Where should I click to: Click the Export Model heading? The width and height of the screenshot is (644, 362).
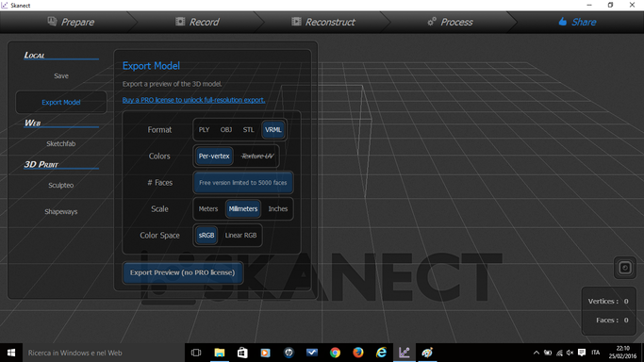pyautogui.click(x=151, y=66)
